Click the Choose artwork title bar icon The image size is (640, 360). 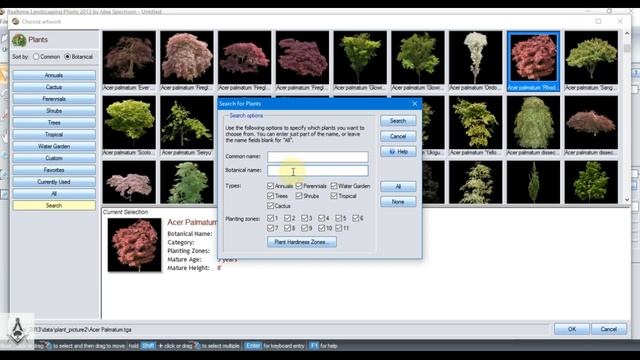(16, 21)
